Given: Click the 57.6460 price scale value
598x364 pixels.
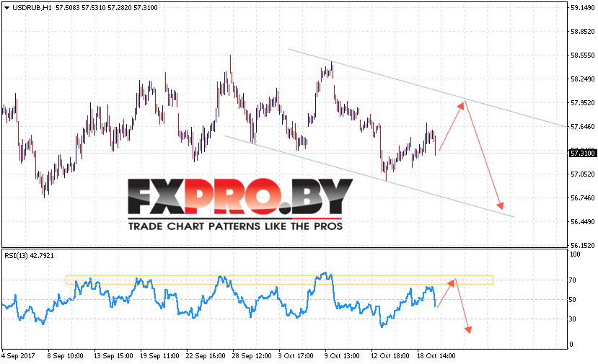Looking at the screenshot, I should click(x=583, y=127).
